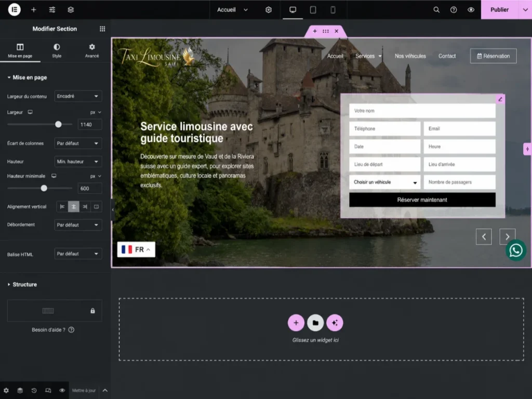Click the Largeur value field 1140

(x=89, y=125)
